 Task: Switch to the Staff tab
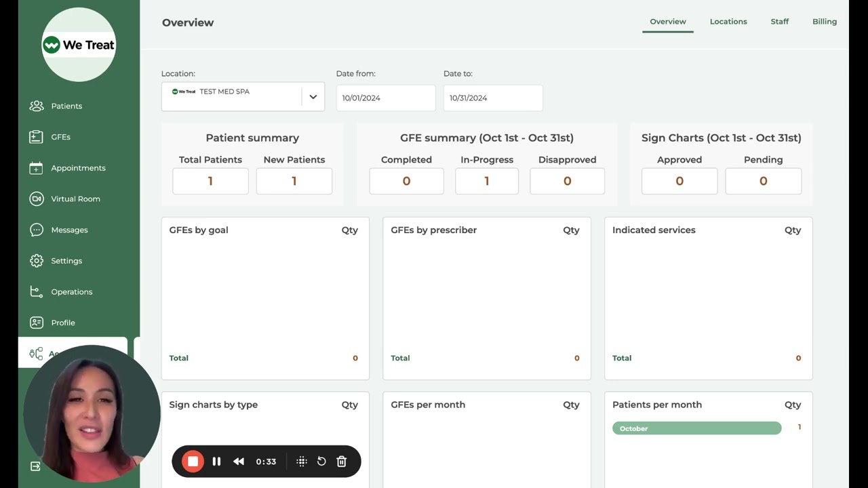coord(780,22)
